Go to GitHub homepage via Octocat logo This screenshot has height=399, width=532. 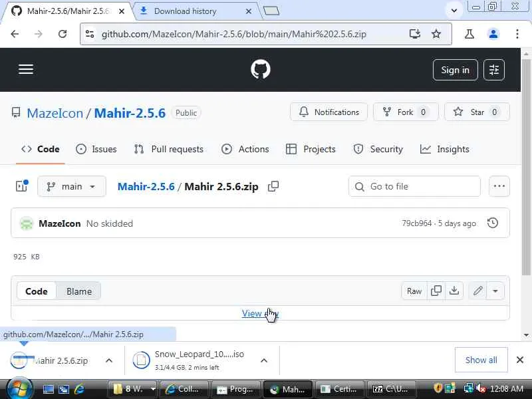coord(260,69)
